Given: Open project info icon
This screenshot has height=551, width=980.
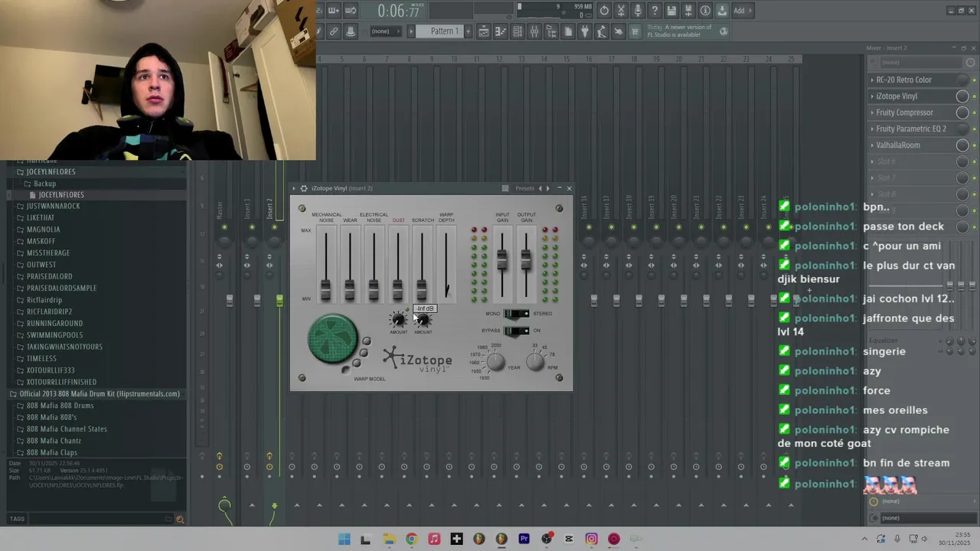Looking at the screenshot, I should 705,11.
